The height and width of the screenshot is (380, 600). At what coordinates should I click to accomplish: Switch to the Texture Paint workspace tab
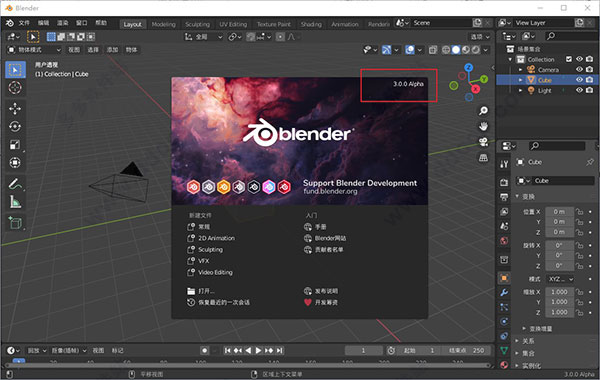274,24
